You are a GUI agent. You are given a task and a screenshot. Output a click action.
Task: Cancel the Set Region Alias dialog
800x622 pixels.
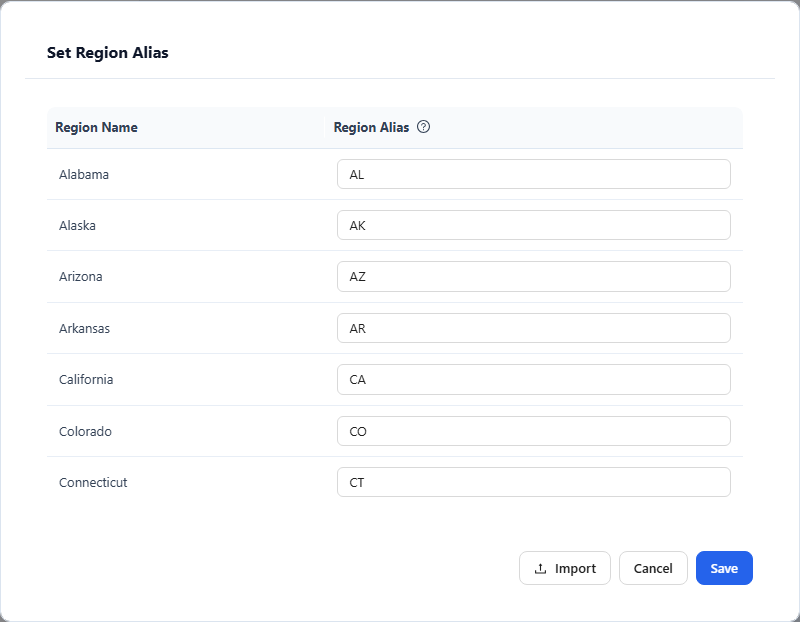(653, 568)
